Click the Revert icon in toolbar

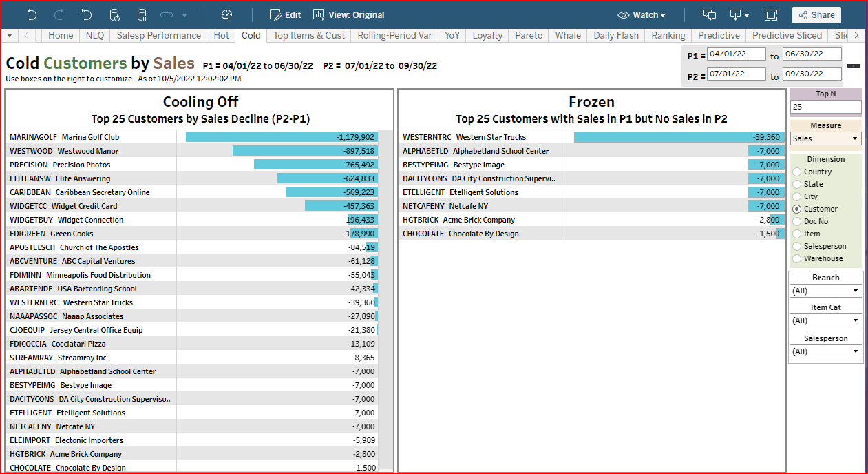pos(86,14)
